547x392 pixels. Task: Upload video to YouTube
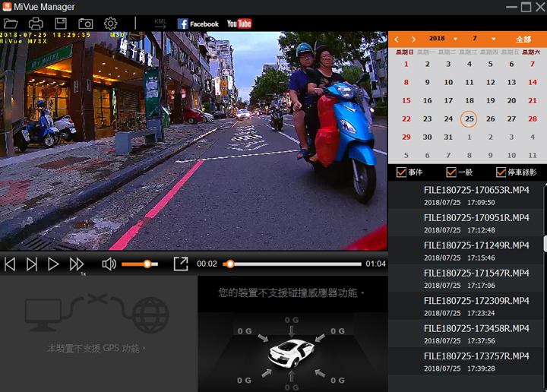pyautogui.click(x=239, y=24)
